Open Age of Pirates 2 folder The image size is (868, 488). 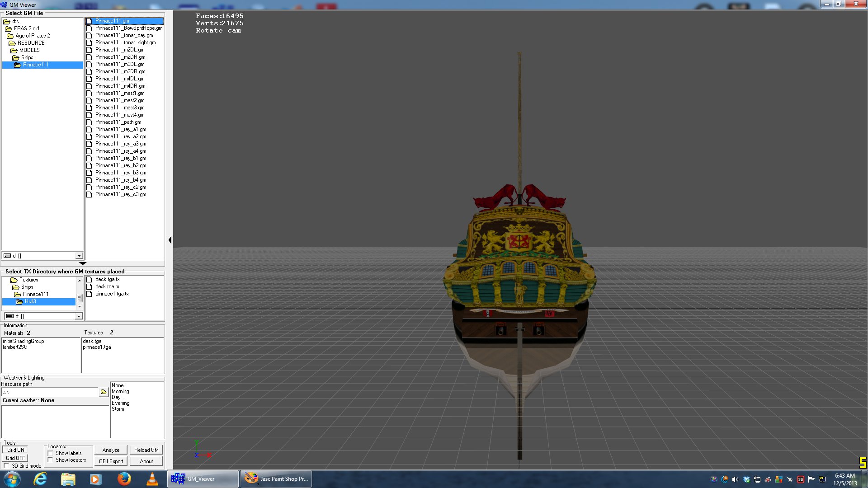click(33, 36)
